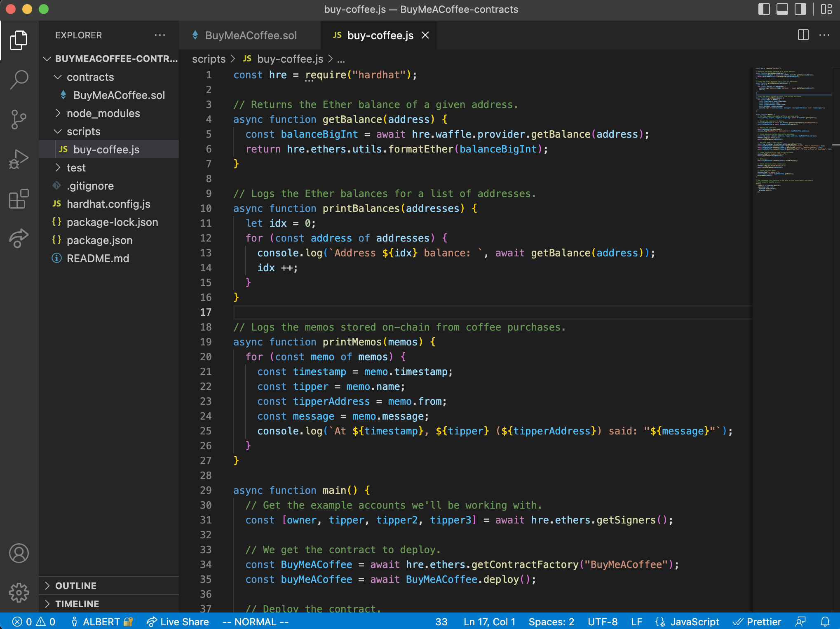840x629 pixels.
Task: Open the feedback icon in status bar
Action: click(801, 622)
